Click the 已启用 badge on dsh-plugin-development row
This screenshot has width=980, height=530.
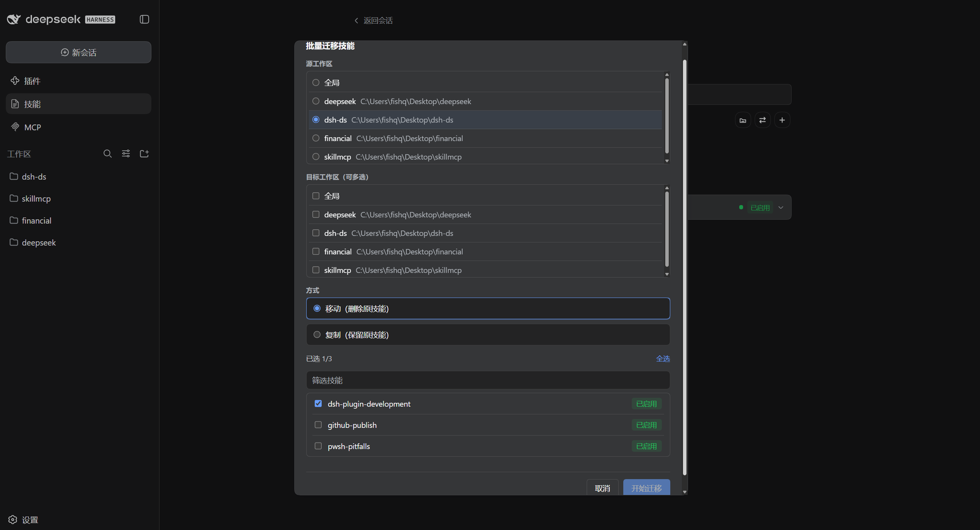click(646, 404)
